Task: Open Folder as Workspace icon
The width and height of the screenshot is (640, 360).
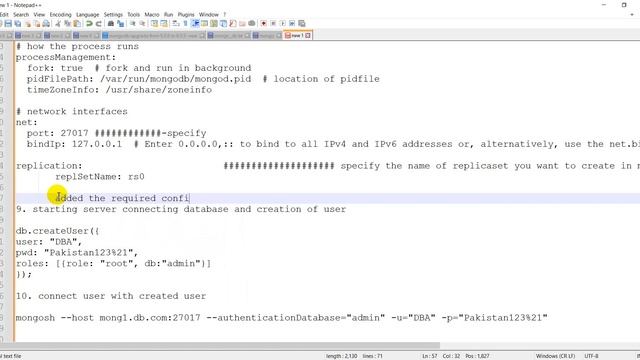Action: (x=242, y=24)
